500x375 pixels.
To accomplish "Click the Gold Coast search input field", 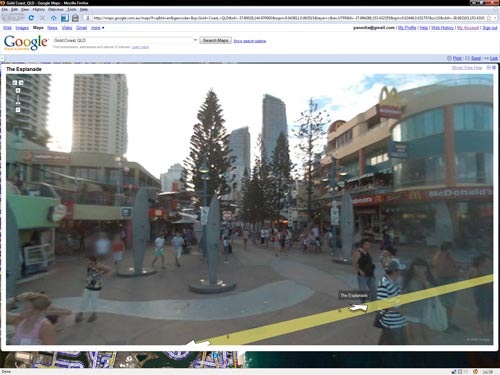I will [x=123, y=40].
